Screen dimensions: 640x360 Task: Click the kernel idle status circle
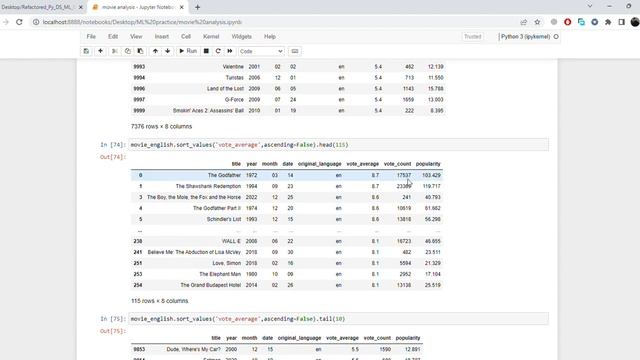[x=556, y=37]
